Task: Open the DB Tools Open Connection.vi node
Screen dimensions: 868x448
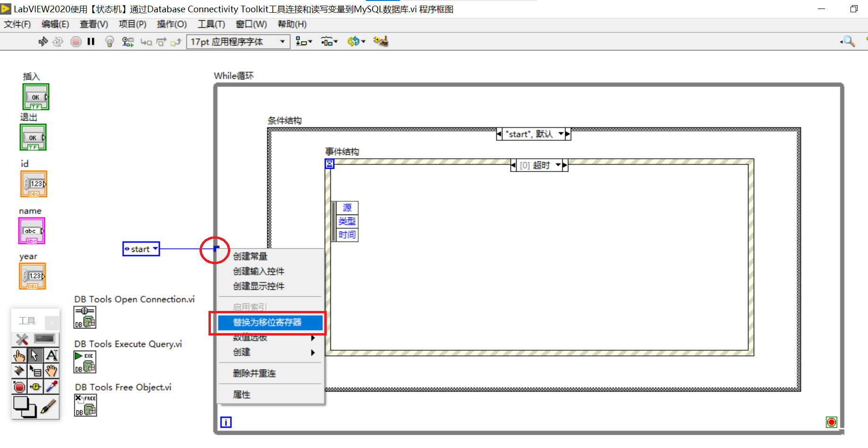Action: 85,317
